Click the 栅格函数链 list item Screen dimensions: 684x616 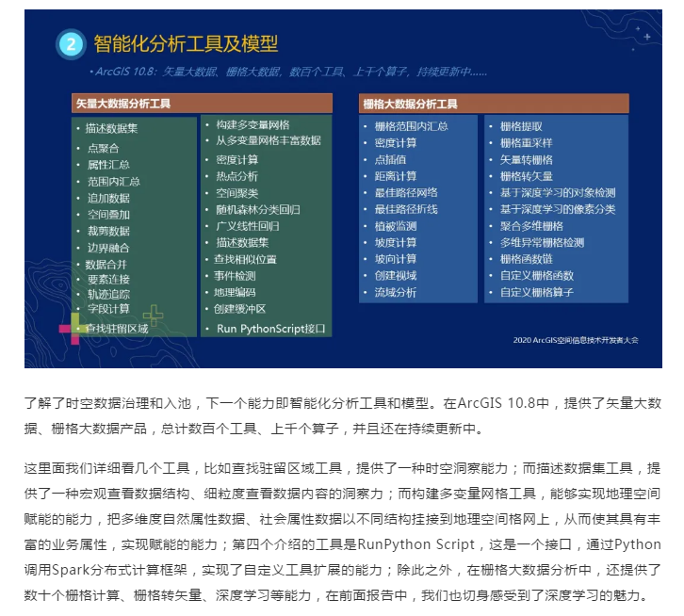(x=526, y=259)
